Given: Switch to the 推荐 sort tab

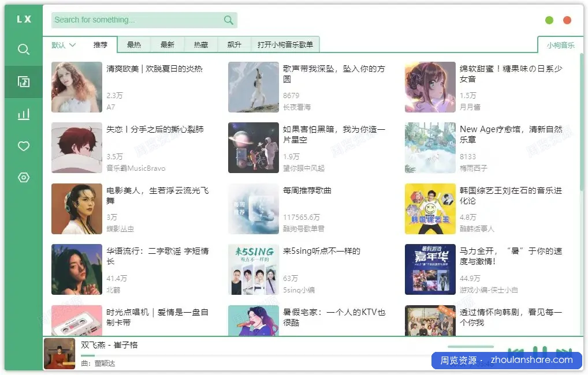Looking at the screenshot, I should pos(100,45).
